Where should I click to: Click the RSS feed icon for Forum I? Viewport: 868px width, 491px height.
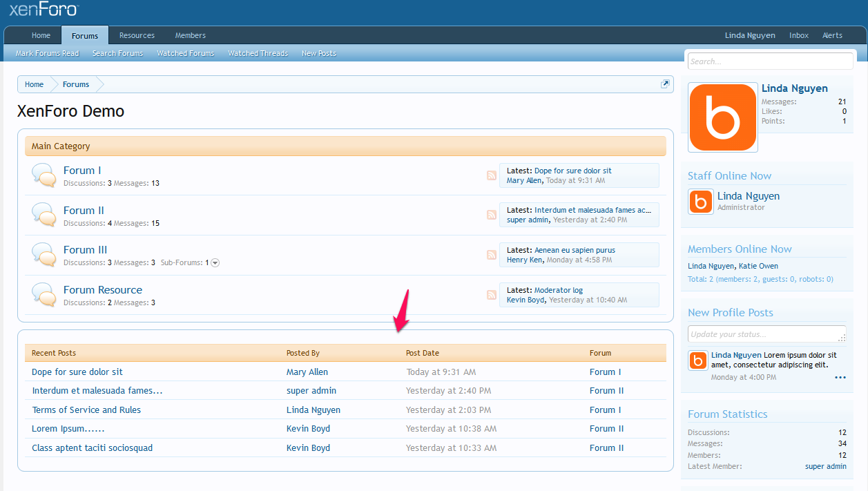pyautogui.click(x=492, y=175)
